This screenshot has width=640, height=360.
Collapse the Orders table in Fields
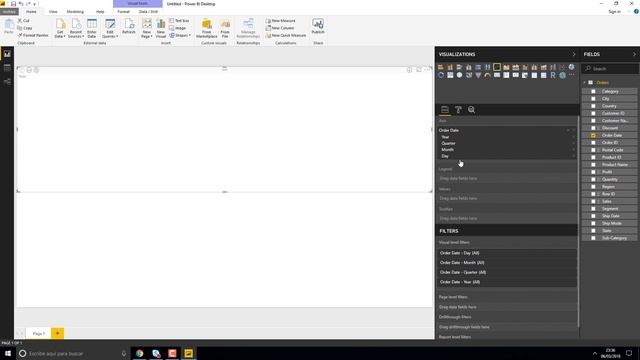tap(584, 82)
